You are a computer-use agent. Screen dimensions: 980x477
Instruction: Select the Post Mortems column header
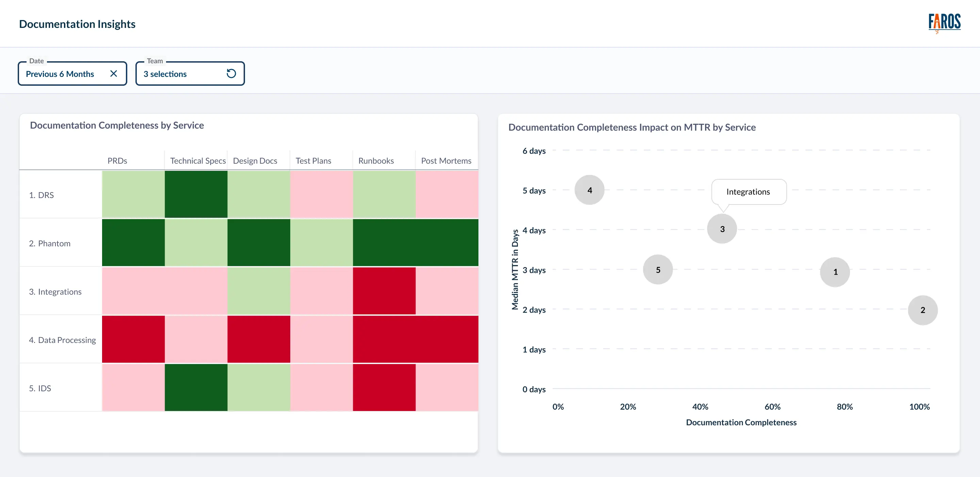coord(446,161)
